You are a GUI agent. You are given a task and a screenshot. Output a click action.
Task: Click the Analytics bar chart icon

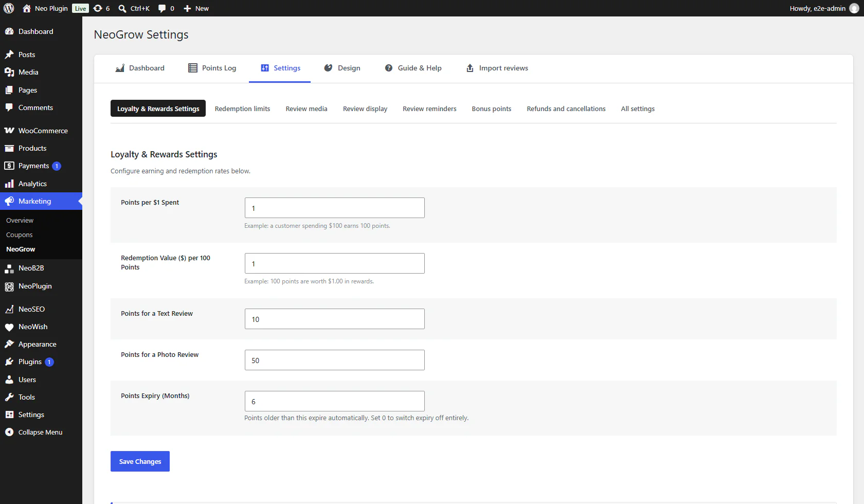tap(9, 184)
